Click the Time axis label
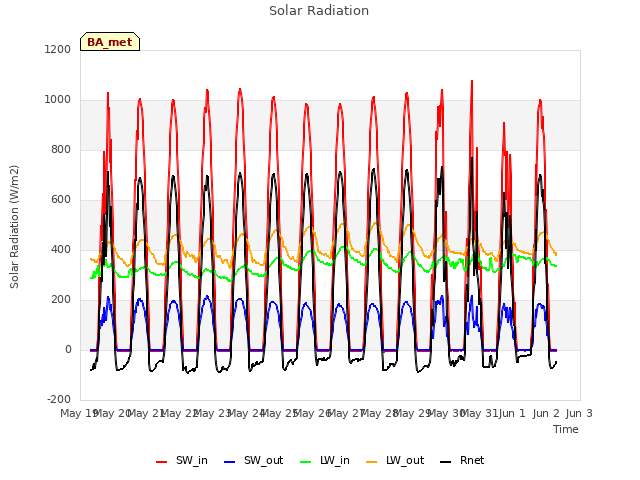Screen dimensions: 640x480 (x=566, y=429)
